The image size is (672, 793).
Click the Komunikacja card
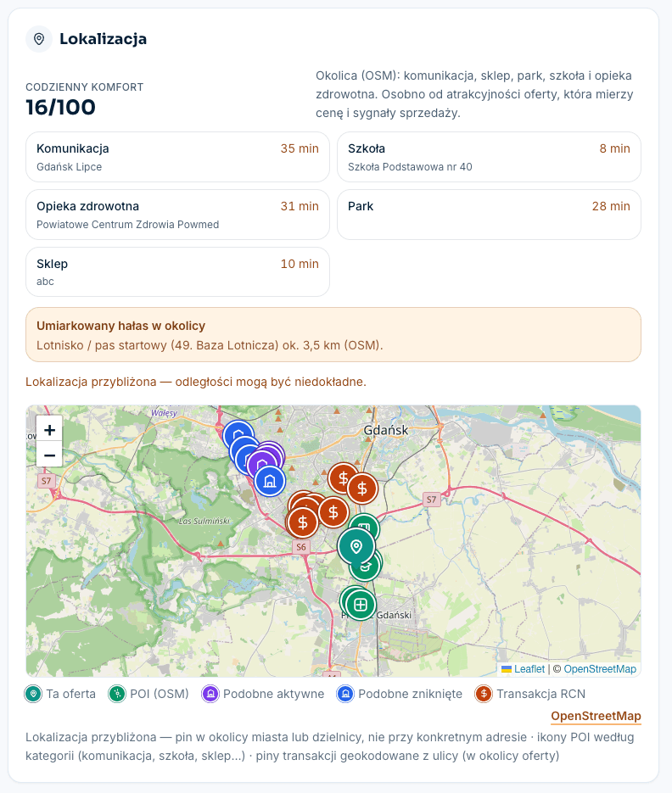click(177, 157)
